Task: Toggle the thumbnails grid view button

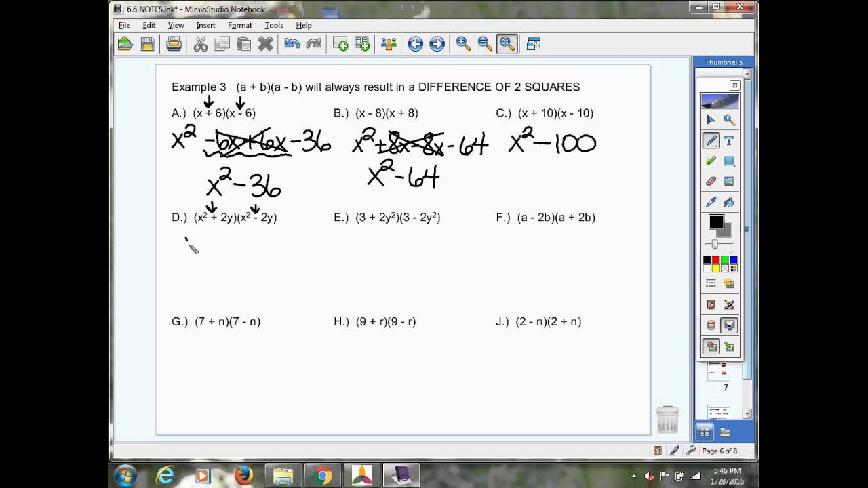Action: 704,432
